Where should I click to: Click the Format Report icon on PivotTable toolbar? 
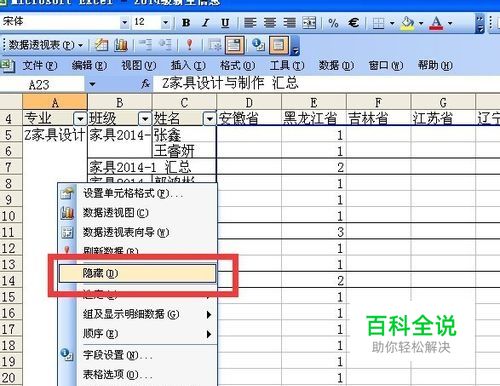101,45
